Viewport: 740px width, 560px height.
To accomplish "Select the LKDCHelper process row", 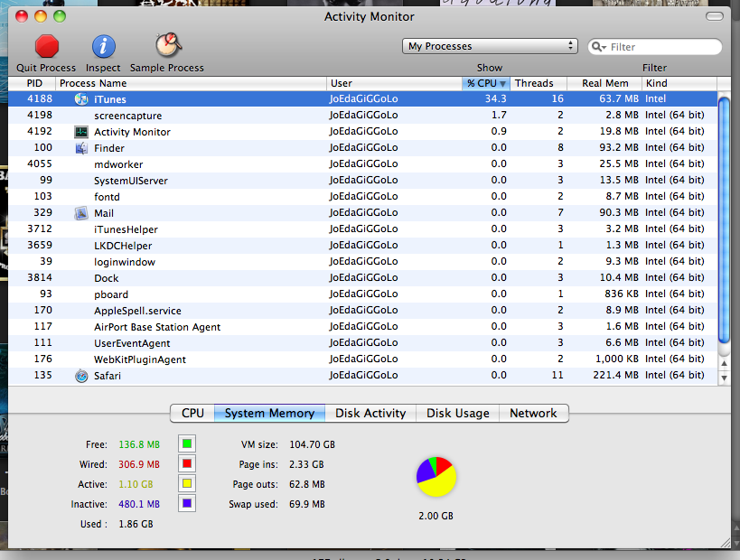I will (x=362, y=246).
